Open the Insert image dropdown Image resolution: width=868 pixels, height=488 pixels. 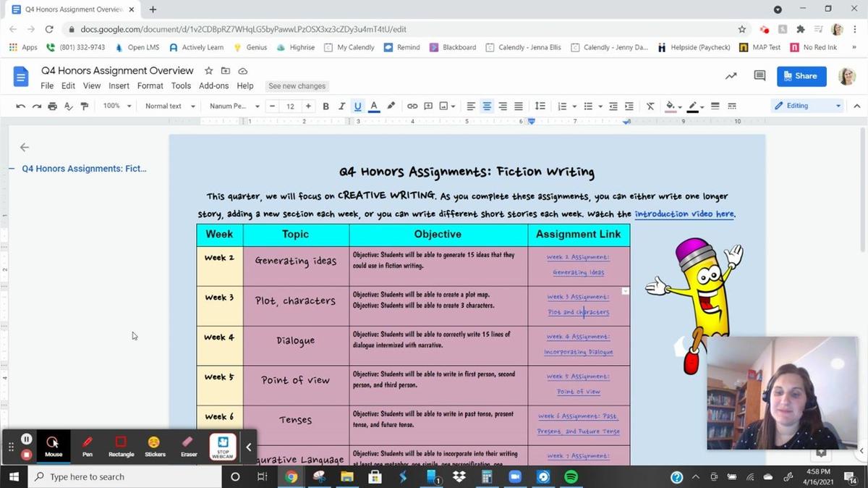(x=448, y=106)
